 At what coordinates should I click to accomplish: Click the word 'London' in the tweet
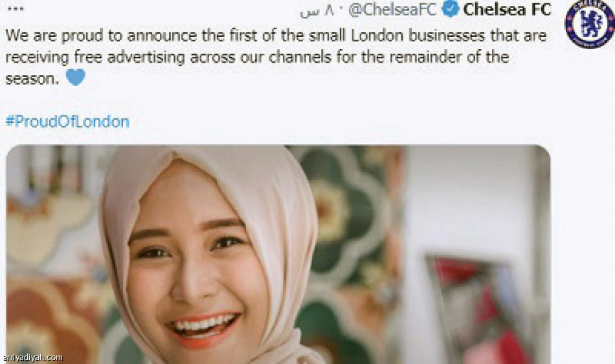377,36
